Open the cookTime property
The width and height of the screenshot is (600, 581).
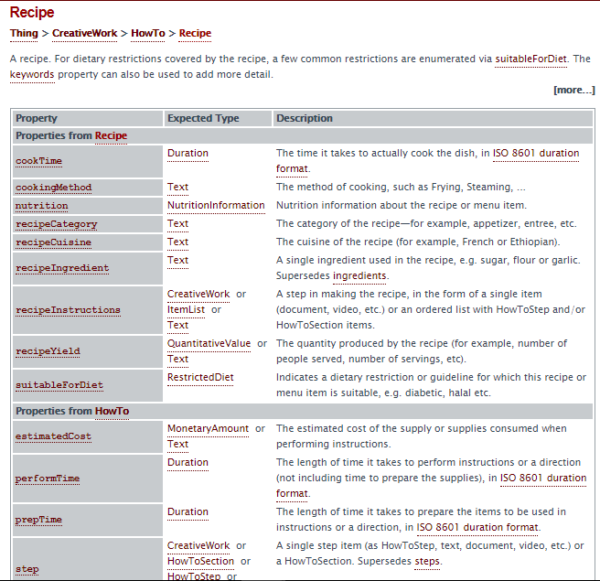point(39,161)
